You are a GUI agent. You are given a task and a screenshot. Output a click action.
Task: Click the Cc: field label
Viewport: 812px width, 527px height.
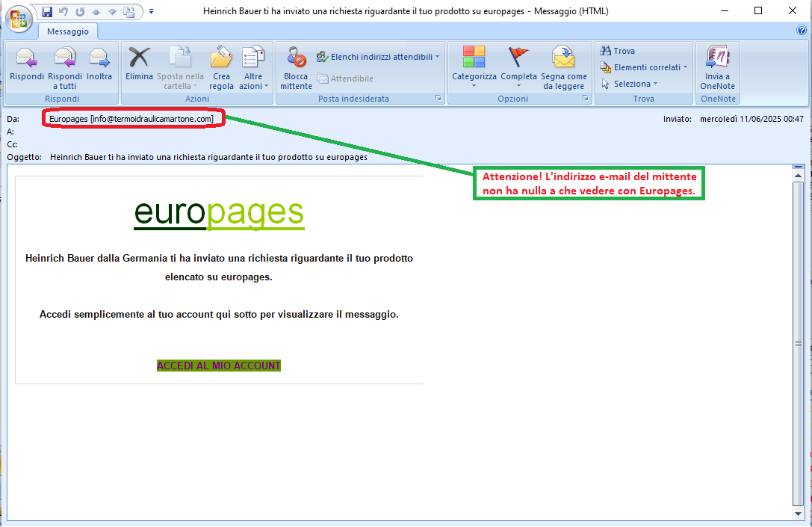point(13,144)
